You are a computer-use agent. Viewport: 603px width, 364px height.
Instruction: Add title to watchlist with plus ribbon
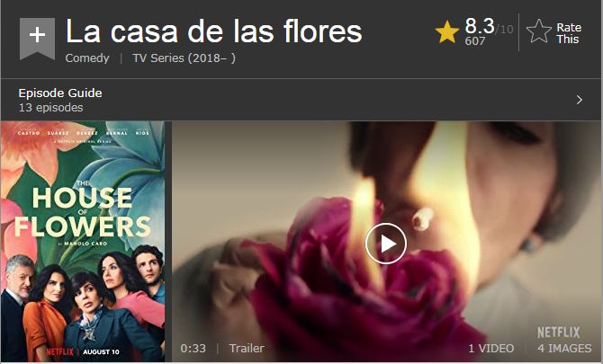[x=37, y=39]
